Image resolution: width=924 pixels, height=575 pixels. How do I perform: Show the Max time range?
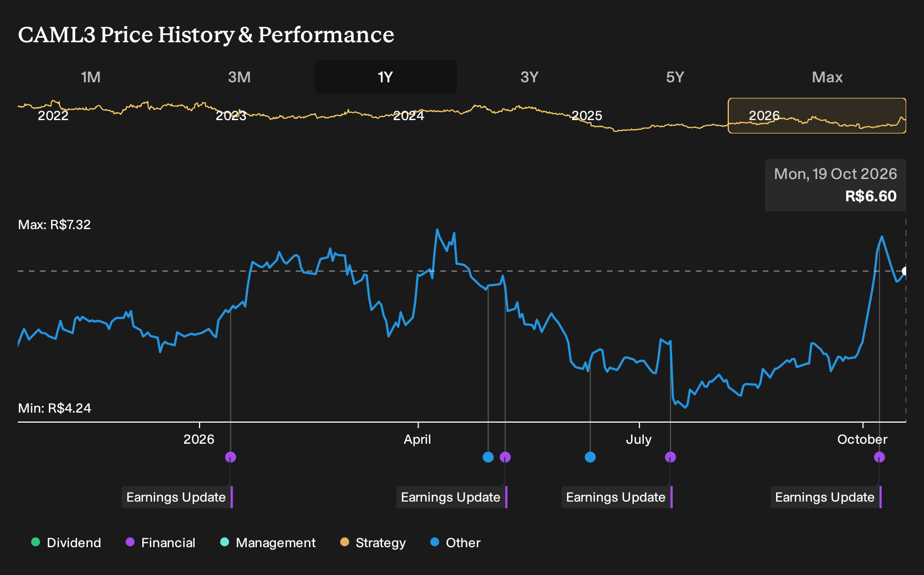[827, 77]
